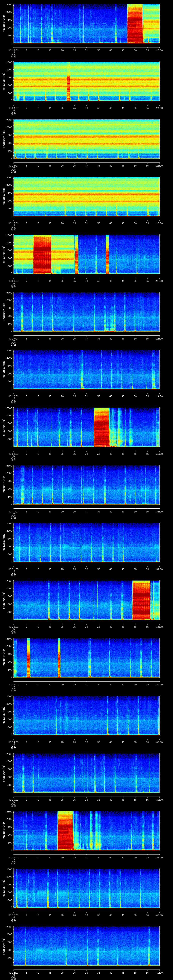The height and width of the screenshot is (980, 173).
Task: Click the 36:00 end time label
Action: (159, 800)
